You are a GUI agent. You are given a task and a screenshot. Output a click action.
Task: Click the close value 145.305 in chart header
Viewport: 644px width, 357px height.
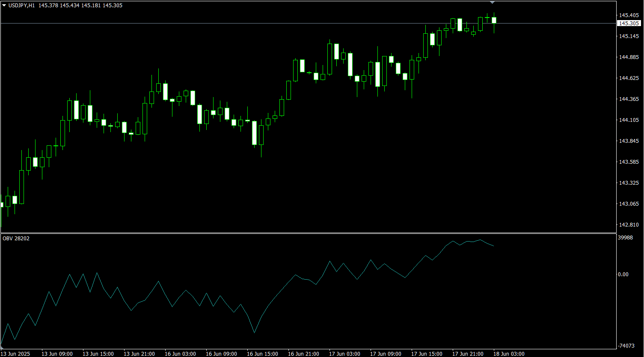click(x=113, y=6)
